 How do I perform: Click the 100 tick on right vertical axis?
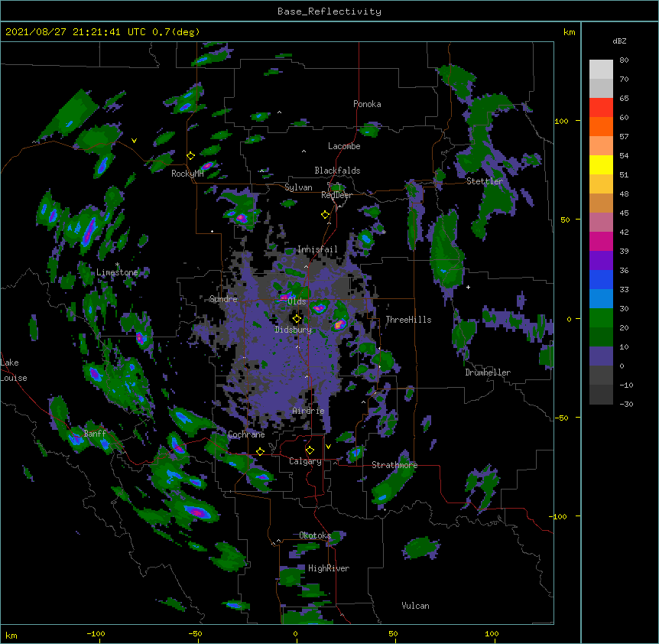click(x=561, y=122)
